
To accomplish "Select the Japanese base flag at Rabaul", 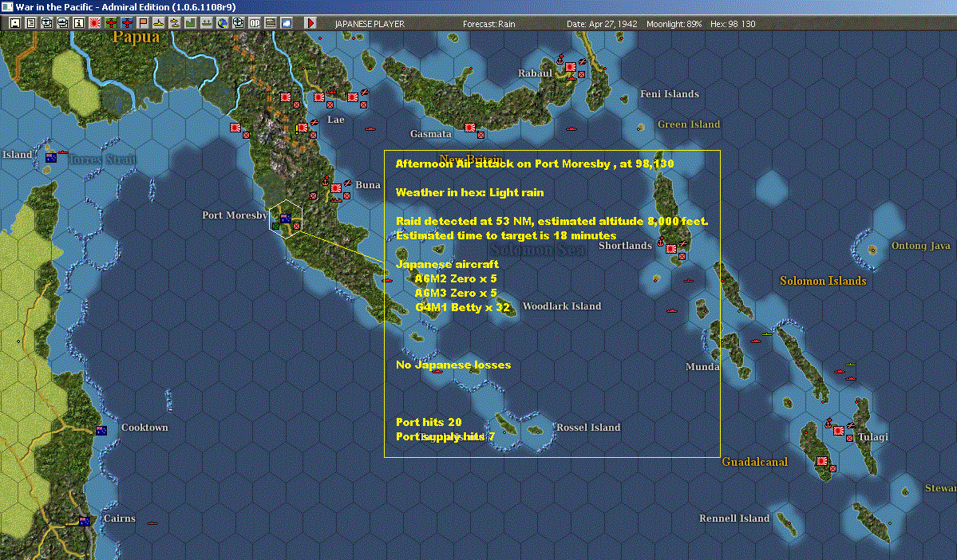I will pyautogui.click(x=571, y=66).
